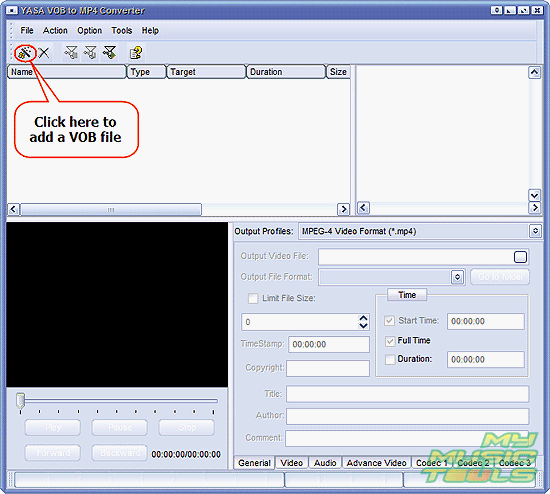Image resolution: width=550 pixels, height=494 pixels.
Task: Click the Play button
Action: pyautogui.click(x=53, y=427)
